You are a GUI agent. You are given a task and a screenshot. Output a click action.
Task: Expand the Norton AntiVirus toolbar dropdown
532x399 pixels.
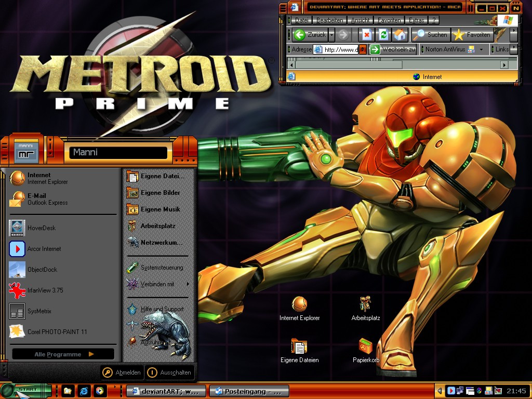481,49
